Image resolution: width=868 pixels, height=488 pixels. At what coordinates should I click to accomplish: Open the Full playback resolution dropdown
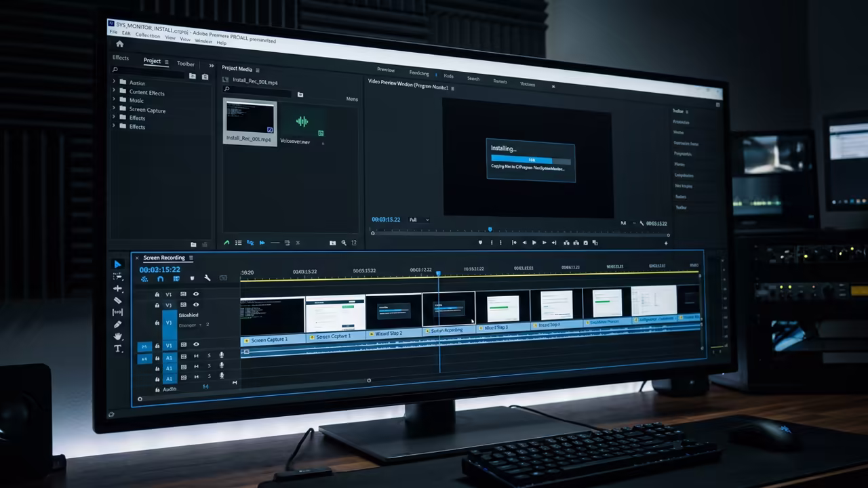pos(418,220)
